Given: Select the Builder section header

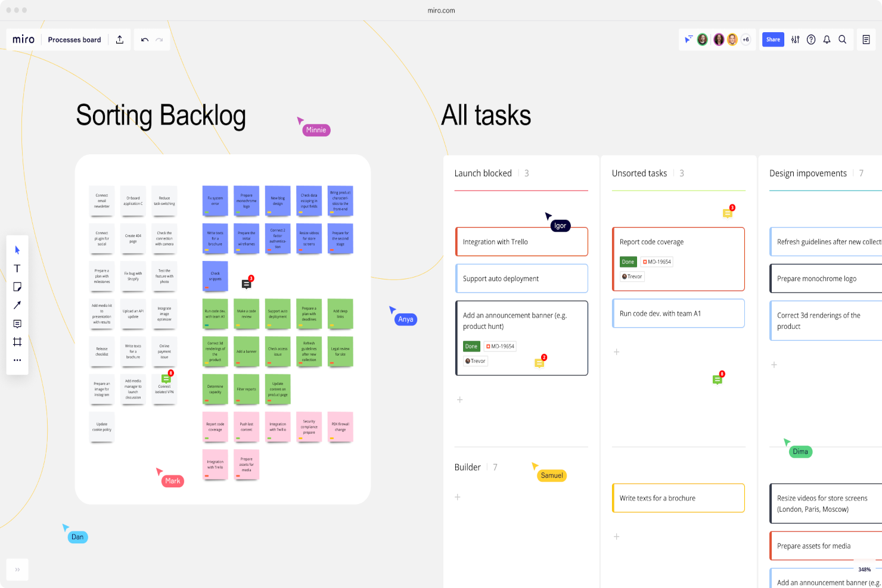Looking at the screenshot, I should click(x=468, y=467).
